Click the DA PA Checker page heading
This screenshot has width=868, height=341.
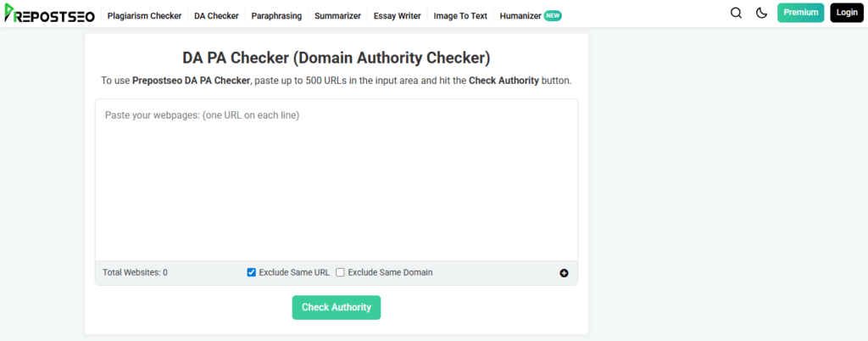click(337, 59)
